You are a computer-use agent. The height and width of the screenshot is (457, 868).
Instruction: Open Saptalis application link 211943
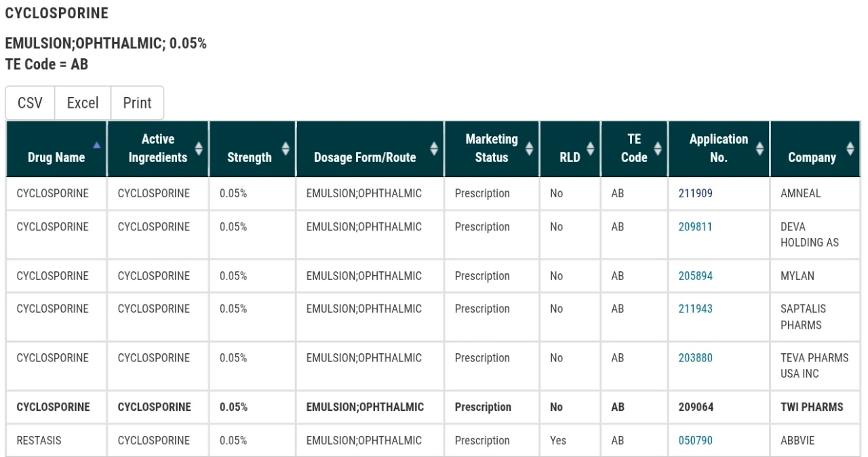695,309
